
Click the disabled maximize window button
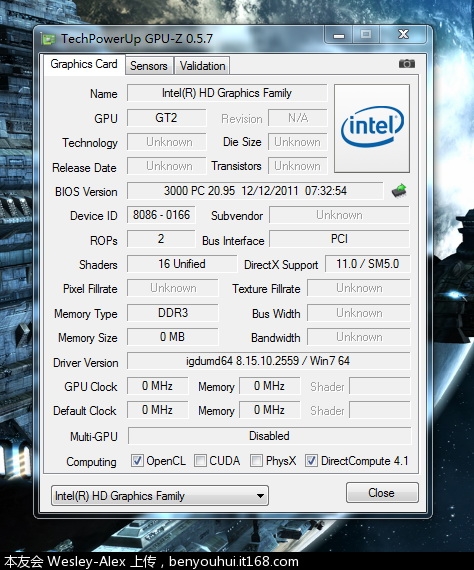coord(366,35)
